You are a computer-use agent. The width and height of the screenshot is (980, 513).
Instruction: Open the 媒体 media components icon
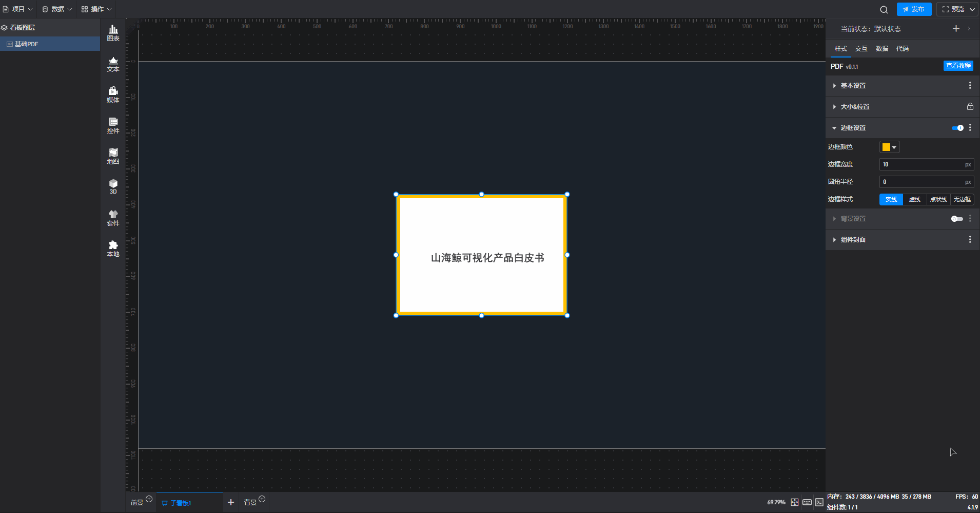pyautogui.click(x=113, y=95)
